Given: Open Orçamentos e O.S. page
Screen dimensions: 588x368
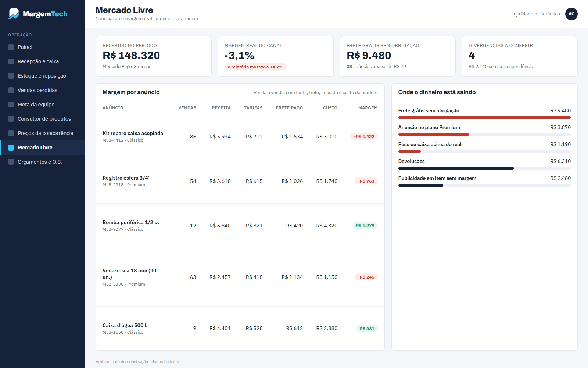Looking at the screenshot, I should click(x=43, y=162).
